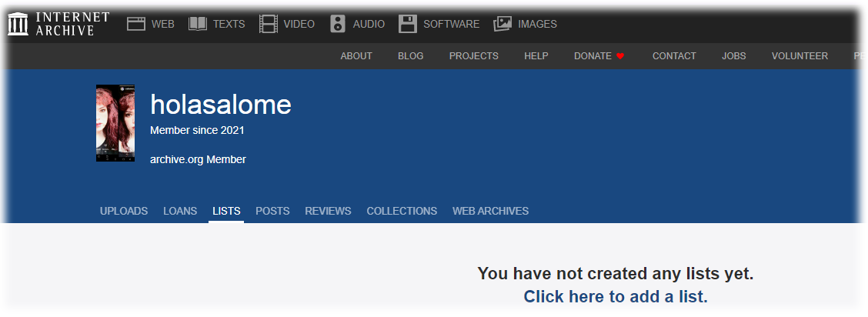Screen dimensions: 868x317
Task: Click the DONATE link
Action: [x=593, y=56]
